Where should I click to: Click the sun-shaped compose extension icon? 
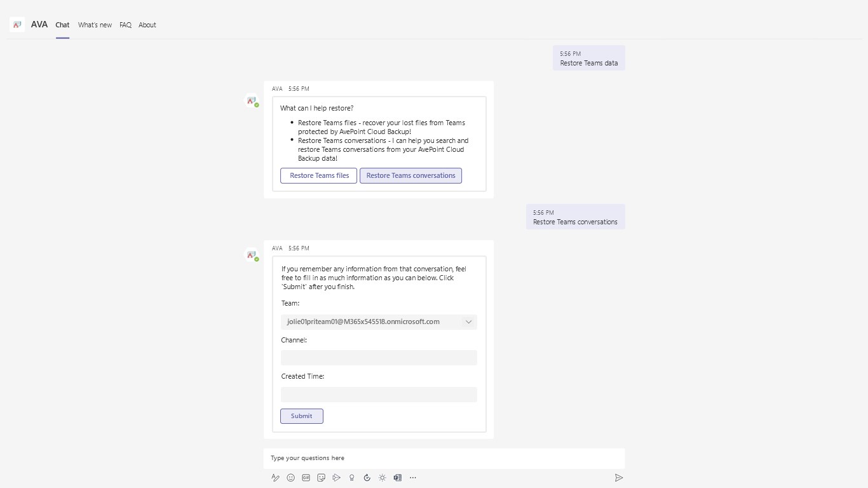(x=383, y=478)
